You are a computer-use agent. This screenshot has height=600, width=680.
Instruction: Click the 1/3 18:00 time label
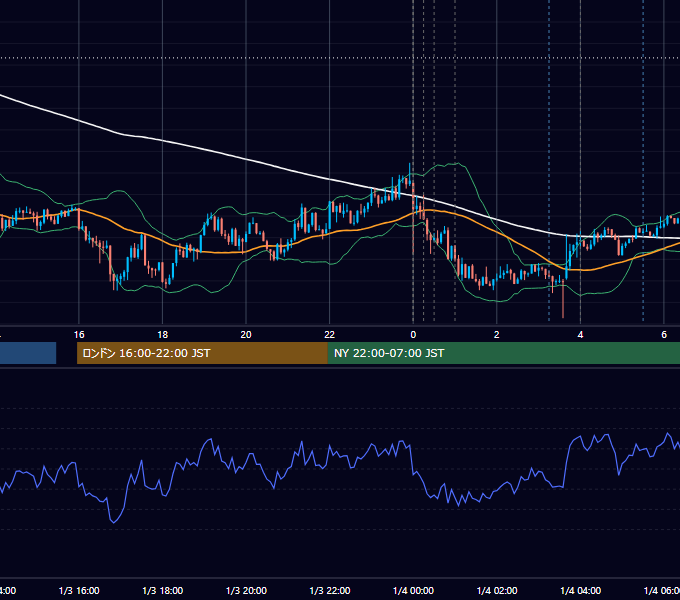click(x=163, y=590)
